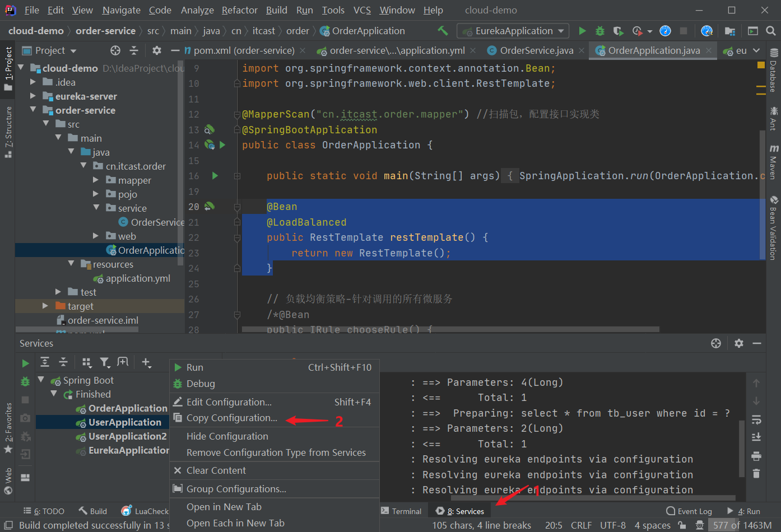Collapse all in Project panel header
The width and height of the screenshot is (781, 532).
(x=134, y=50)
